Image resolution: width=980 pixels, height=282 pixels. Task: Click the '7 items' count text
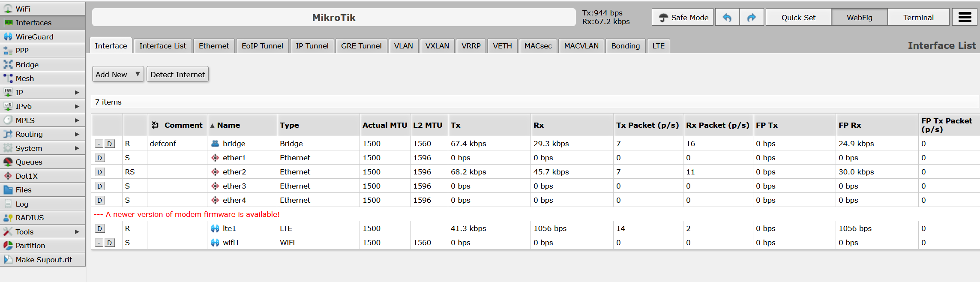point(108,102)
